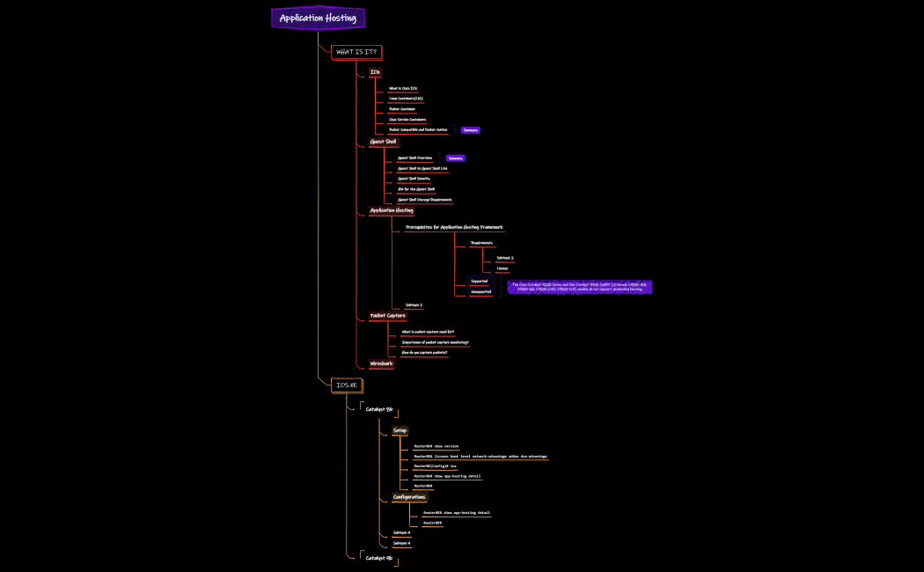Select the Docker Container topic under IOx

point(401,109)
